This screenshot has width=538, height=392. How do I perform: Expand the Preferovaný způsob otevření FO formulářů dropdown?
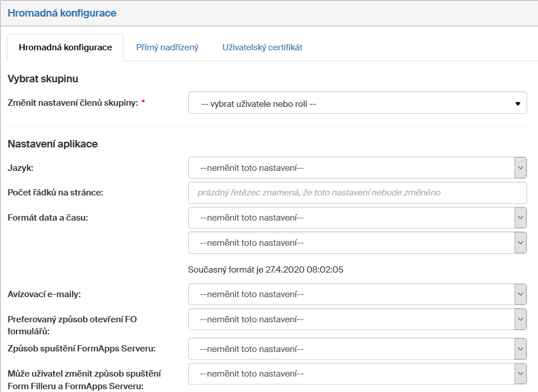pos(352,319)
